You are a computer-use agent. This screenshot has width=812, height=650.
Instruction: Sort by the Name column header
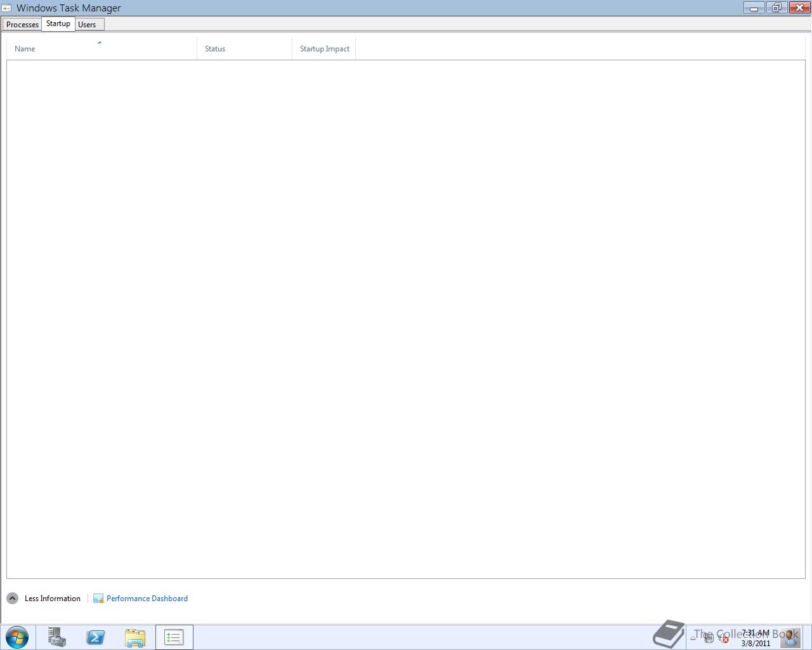point(101,49)
